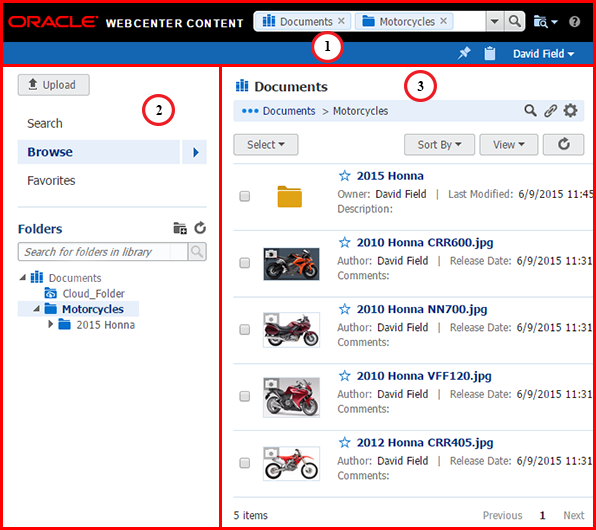596x530 pixels.
Task: Check the 2015 Honna folder checkbox
Action: click(x=244, y=196)
